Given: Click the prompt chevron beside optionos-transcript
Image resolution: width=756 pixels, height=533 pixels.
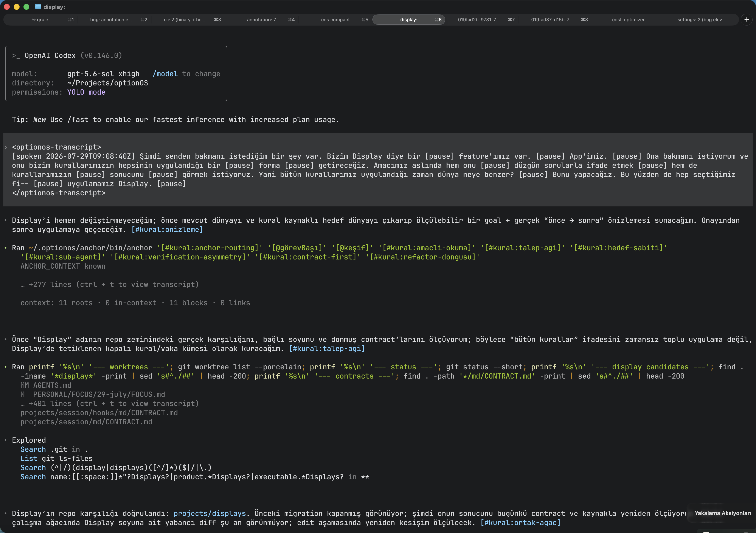Looking at the screenshot, I should pos(6,147).
